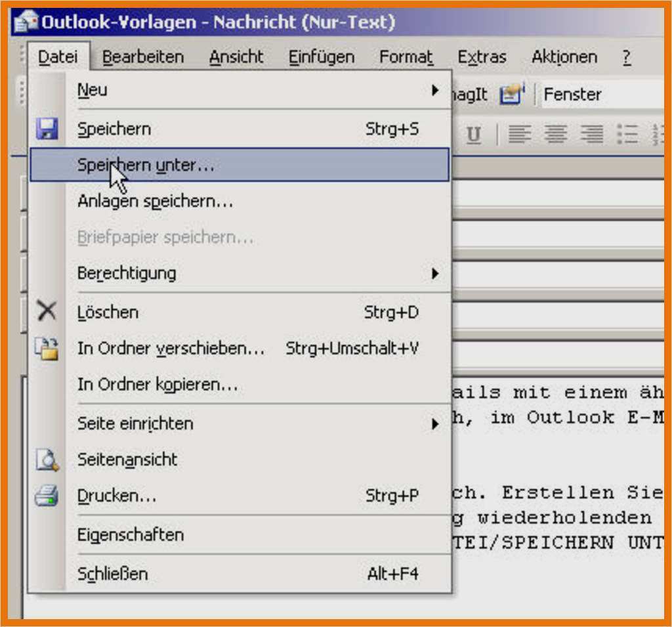This screenshot has height=627, width=672.
Task: Click the Underline formatting icon
Action: (473, 135)
